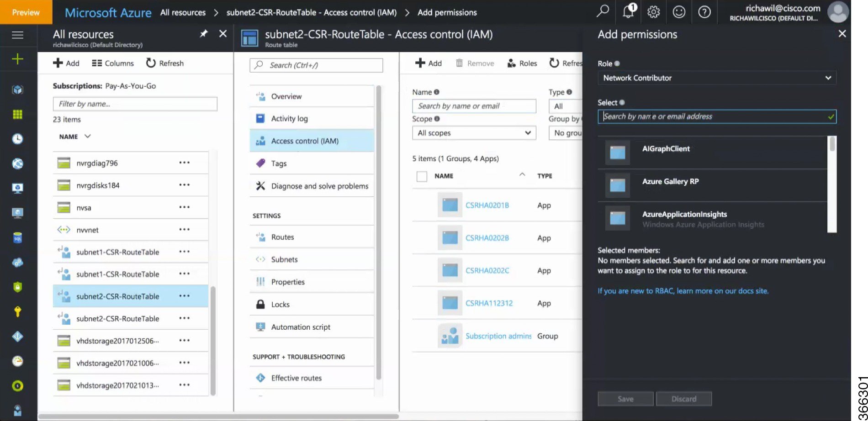Open the portal settings gear icon

(x=654, y=12)
